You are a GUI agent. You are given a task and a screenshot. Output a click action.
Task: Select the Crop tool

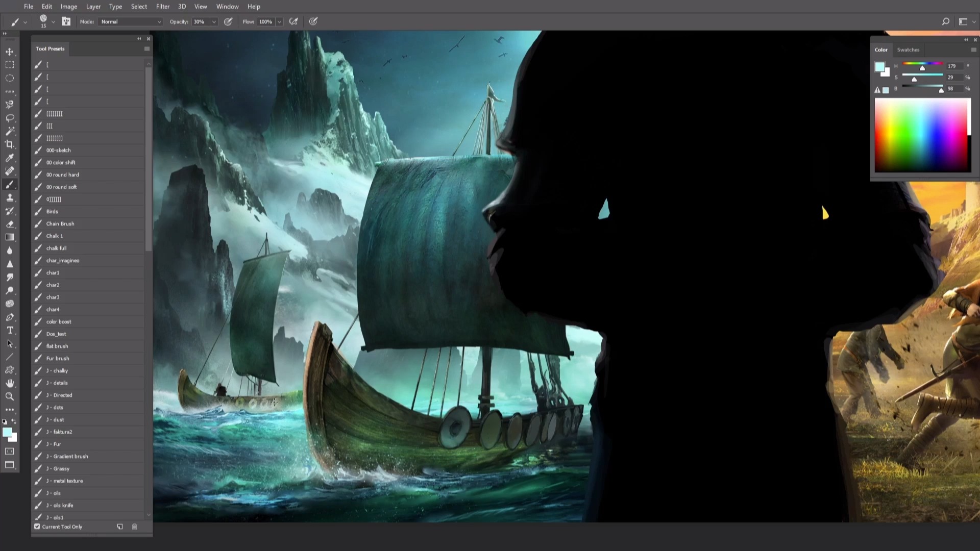(10, 144)
